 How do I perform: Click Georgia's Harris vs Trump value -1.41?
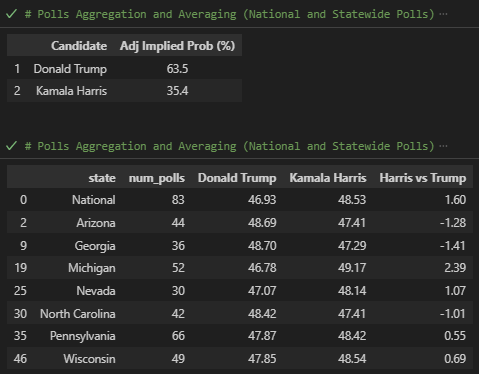pyautogui.click(x=453, y=246)
